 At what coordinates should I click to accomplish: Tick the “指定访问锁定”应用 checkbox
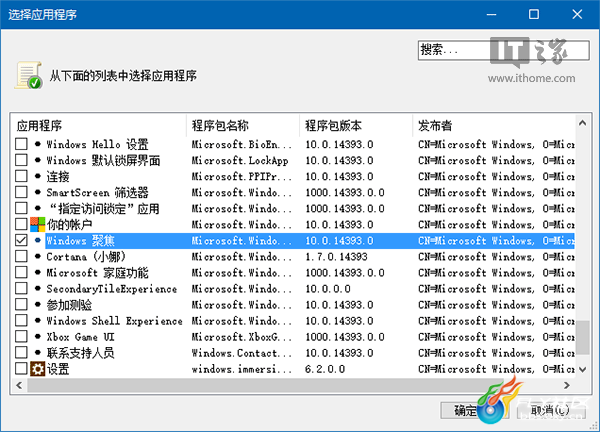pos(21,209)
